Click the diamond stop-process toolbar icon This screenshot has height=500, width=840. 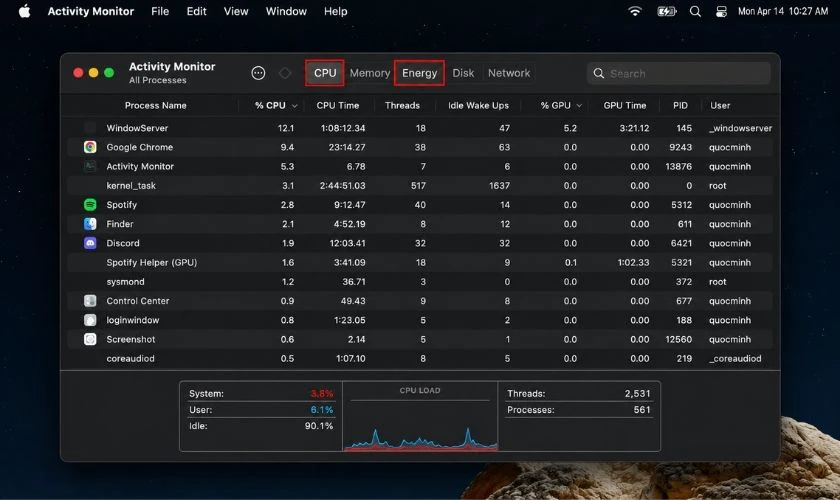(x=285, y=73)
